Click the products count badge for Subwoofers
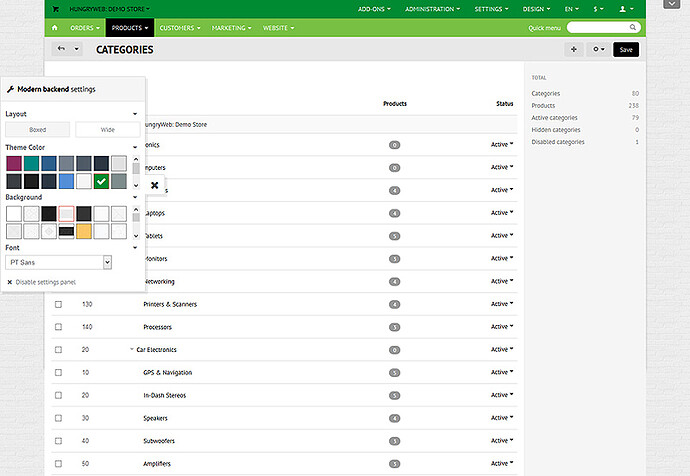 tap(395, 441)
